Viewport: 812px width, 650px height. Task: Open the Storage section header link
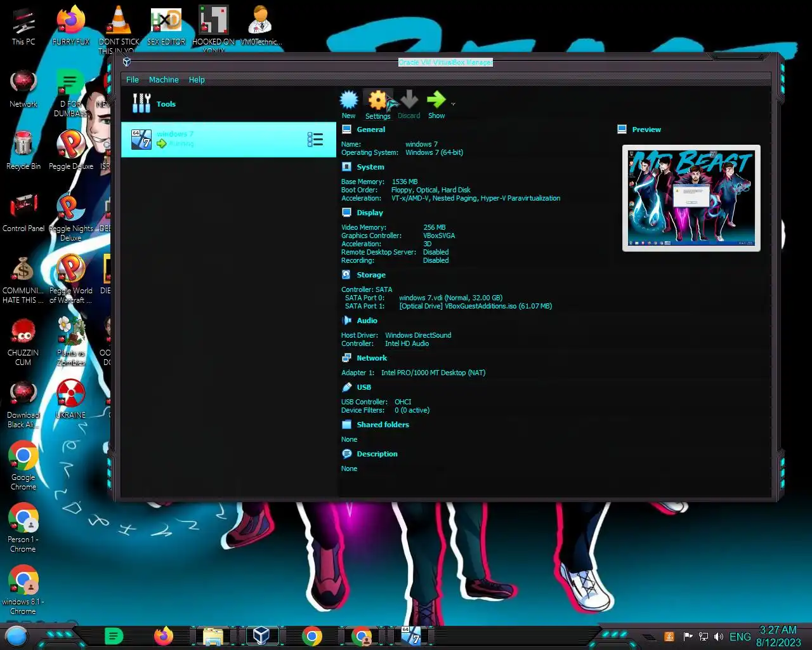click(x=371, y=275)
